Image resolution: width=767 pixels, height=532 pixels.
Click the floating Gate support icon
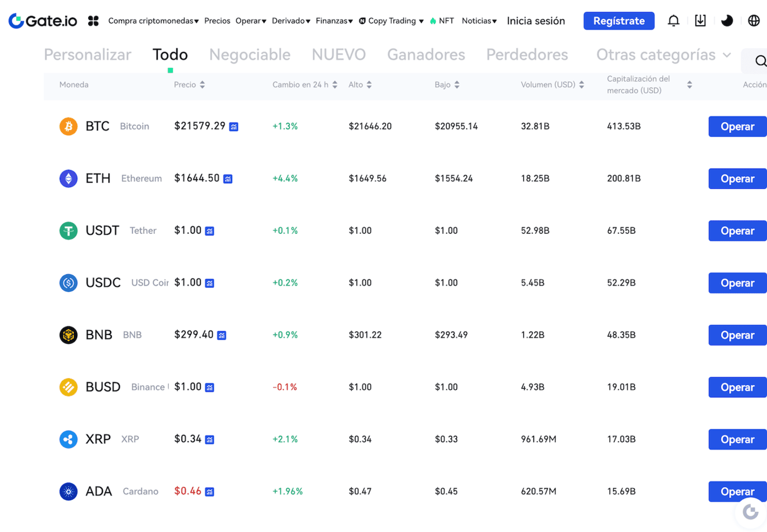click(750, 511)
